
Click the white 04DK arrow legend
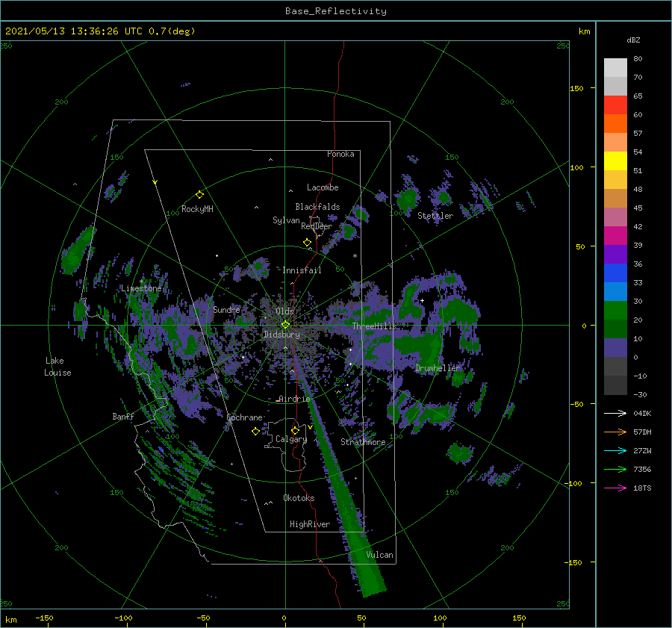point(615,413)
